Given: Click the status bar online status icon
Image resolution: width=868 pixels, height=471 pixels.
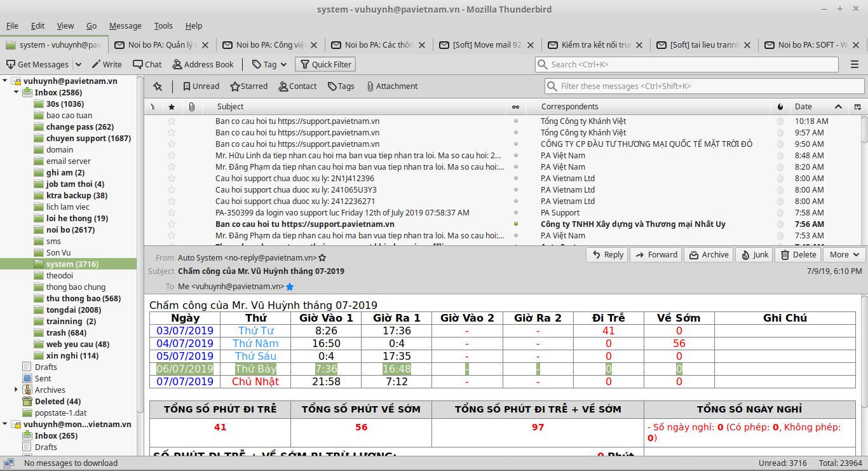Looking at the screenshot, I should click(10, 463).
